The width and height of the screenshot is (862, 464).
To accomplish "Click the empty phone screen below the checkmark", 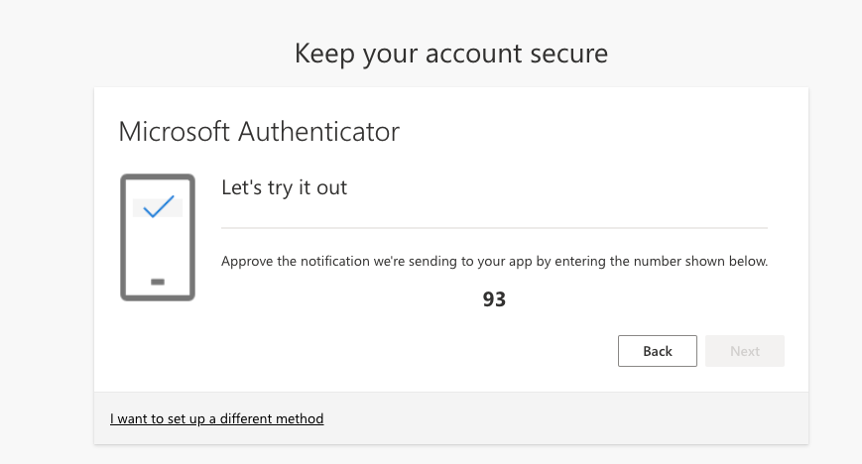I will [x=158, y=247].
